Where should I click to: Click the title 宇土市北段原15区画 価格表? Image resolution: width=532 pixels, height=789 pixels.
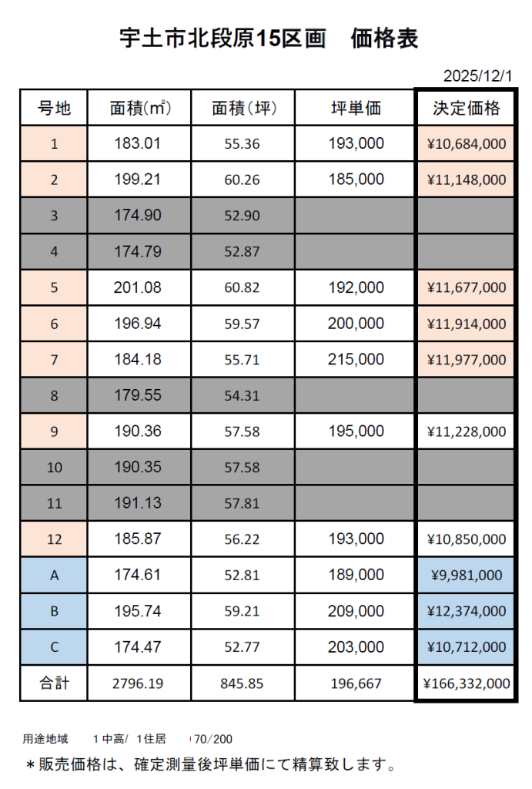(x=269, y=39)
